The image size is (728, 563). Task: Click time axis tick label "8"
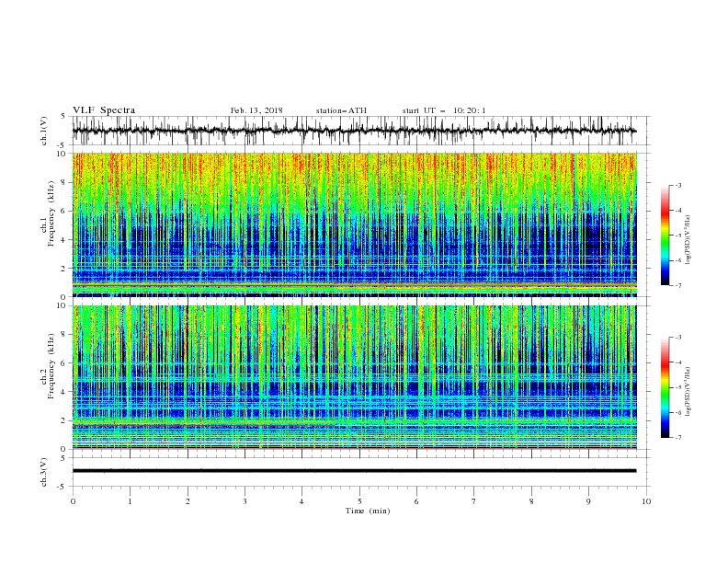531,501
